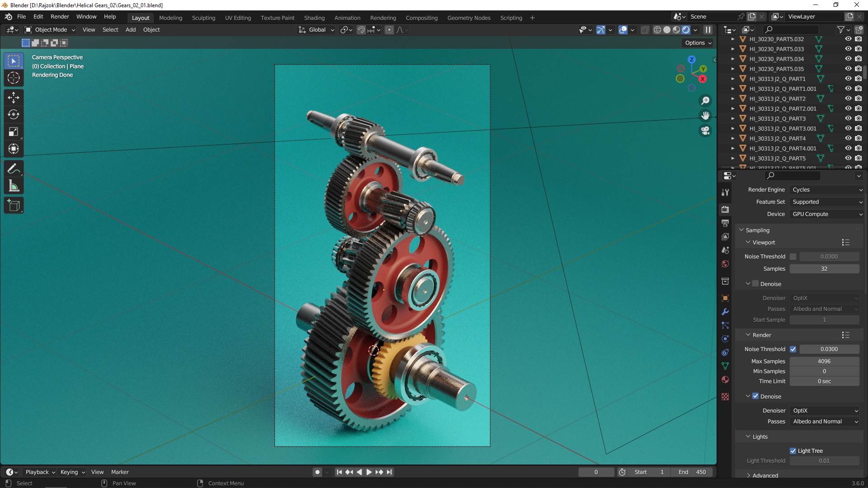This screenshot has height=488, width=868.
Task: Open the Output properties tab
Action: (x=725, y=223)
